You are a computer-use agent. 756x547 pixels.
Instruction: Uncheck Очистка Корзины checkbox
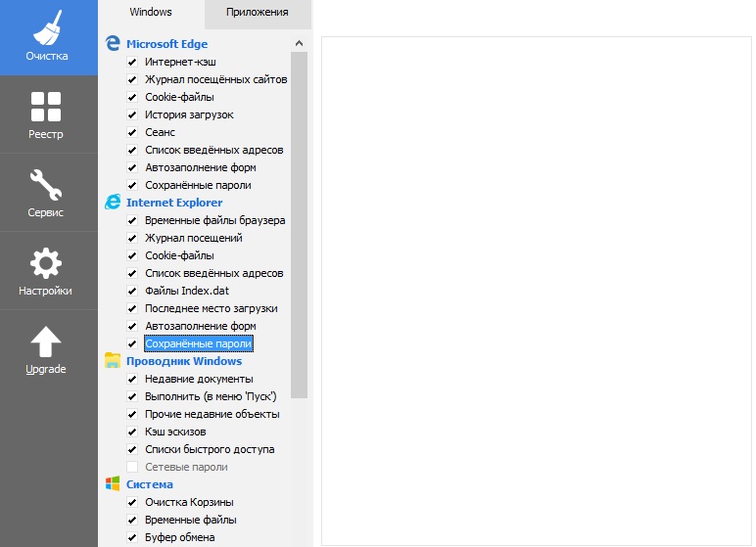pos(132,502)
